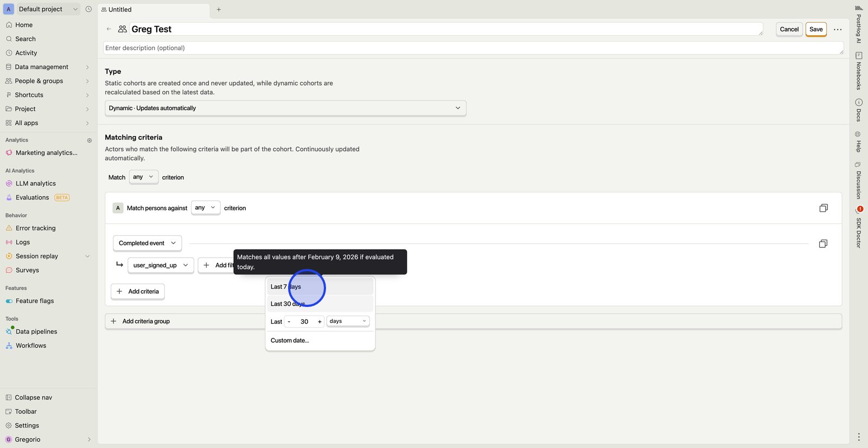Decrease the Last days value with minus
Screen dimensions: 868x448
289,322
